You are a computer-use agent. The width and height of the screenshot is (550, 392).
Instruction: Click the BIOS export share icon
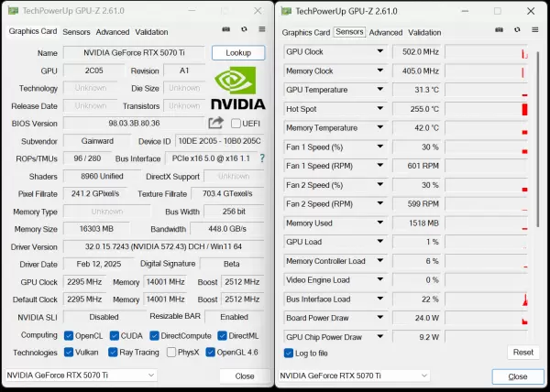(215, 123)
